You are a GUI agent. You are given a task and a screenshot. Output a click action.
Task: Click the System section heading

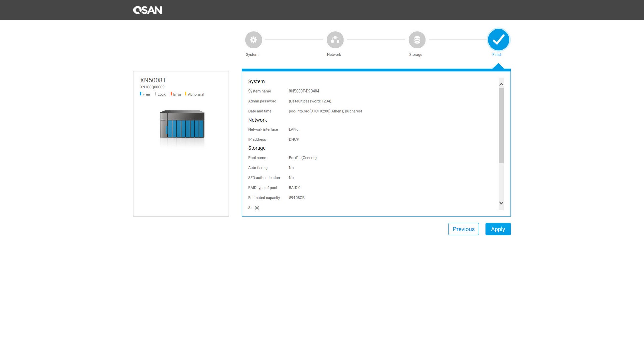(x=256, y=81)
